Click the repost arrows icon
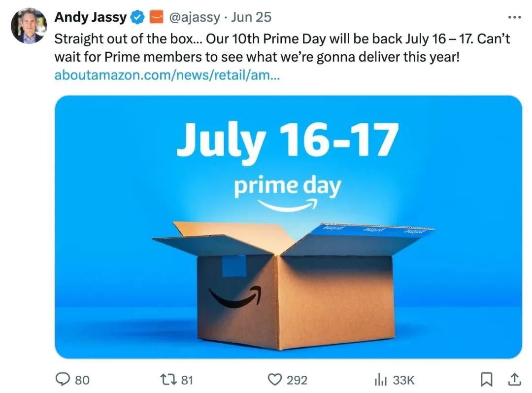 [x=168, y=379]
